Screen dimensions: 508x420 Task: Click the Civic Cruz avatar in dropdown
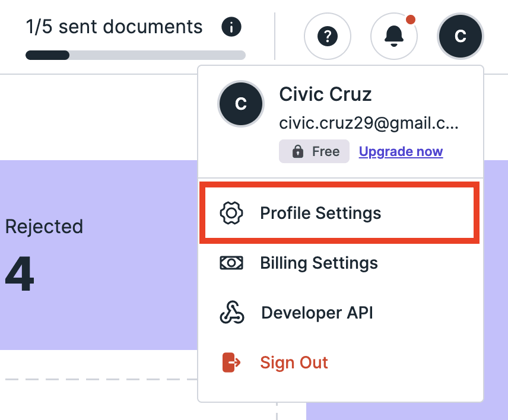click(x=241, y=104)
